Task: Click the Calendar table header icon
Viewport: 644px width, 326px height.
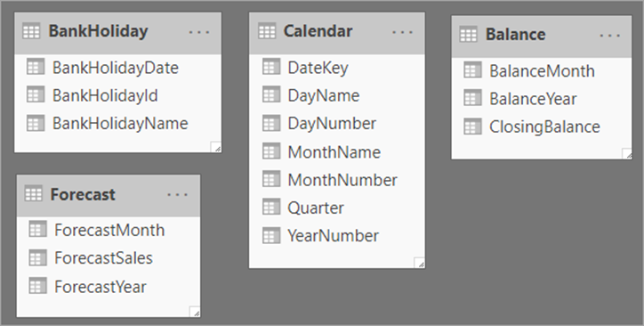Action: pyautogui.click(x=267, y=32)
